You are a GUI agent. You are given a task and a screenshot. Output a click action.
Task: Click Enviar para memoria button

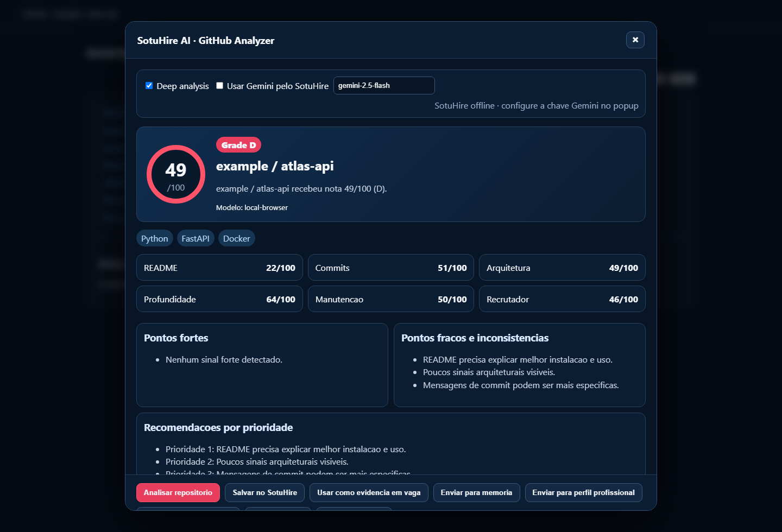coord(476,492)
